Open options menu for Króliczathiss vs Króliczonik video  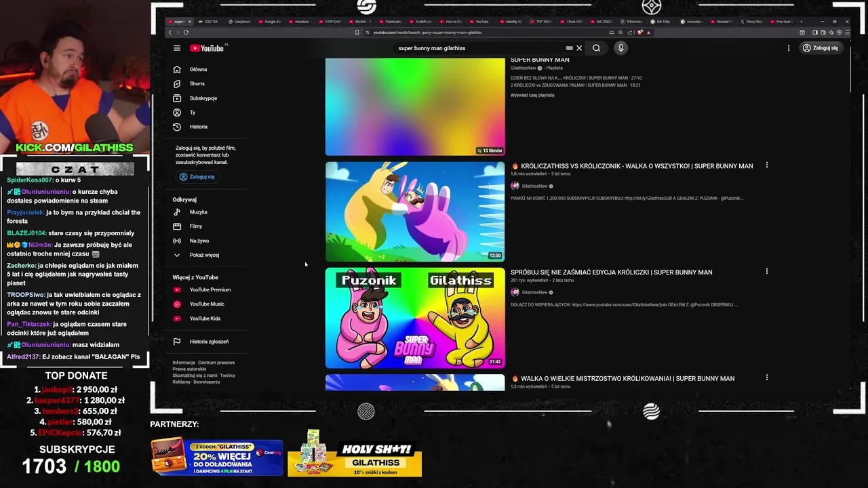pos(767,165)
